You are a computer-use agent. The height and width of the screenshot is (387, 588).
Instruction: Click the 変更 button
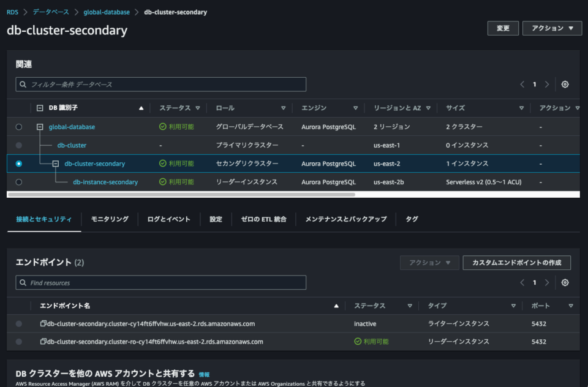[x=502, y=28]
